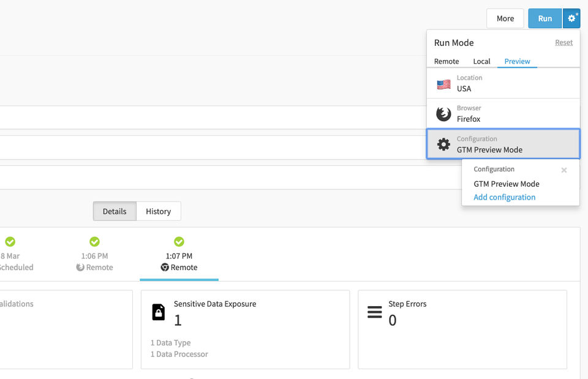Open the More menu button
The image size is (588, 379).
[x=505, y=18]
